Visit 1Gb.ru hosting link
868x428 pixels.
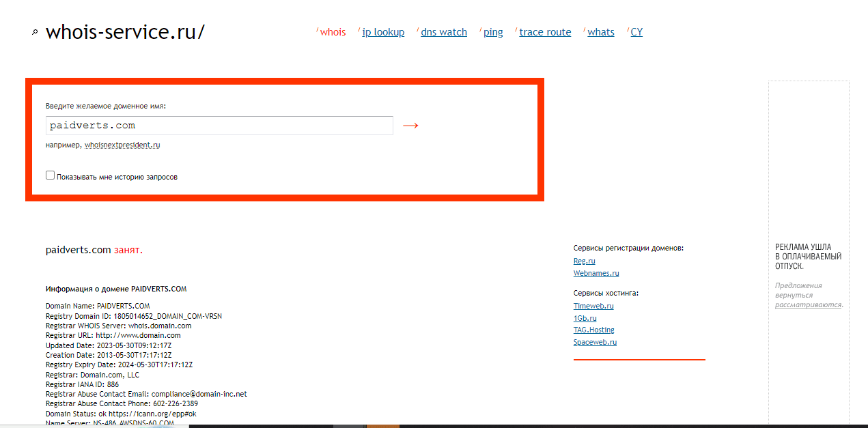click(585, 318)
